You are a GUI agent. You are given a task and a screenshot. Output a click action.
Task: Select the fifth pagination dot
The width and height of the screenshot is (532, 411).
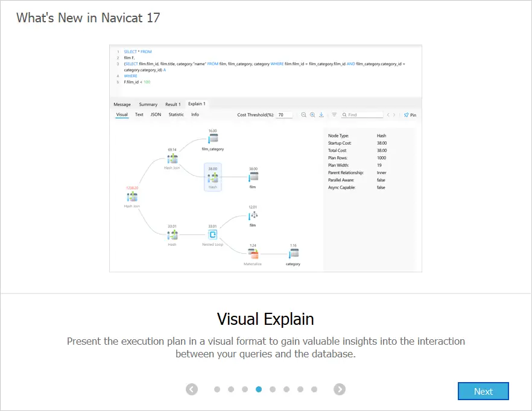pos(273,389)
